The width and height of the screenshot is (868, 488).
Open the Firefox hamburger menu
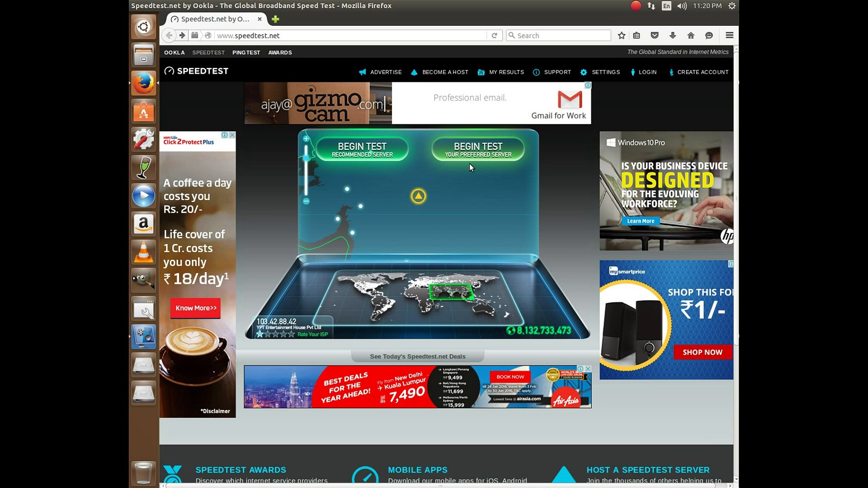(x=729, y=35)
